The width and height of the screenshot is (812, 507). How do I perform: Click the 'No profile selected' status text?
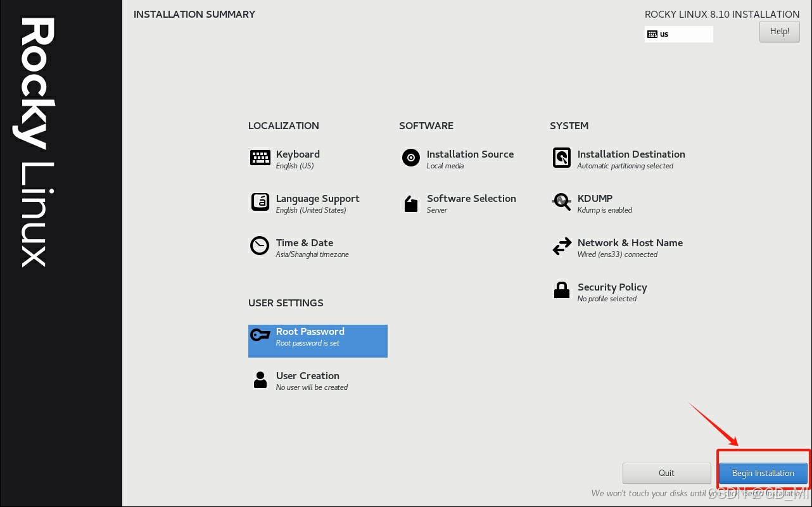click(607, 299)
